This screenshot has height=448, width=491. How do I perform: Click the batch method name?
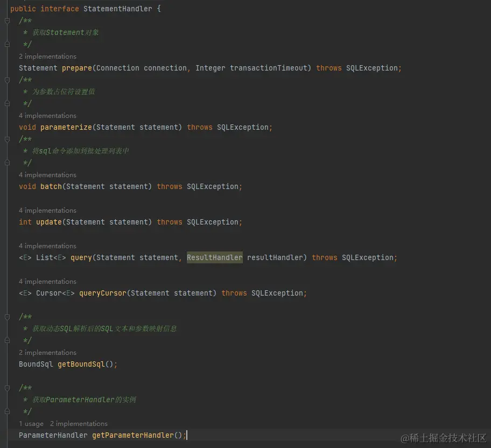click(51, 186)
